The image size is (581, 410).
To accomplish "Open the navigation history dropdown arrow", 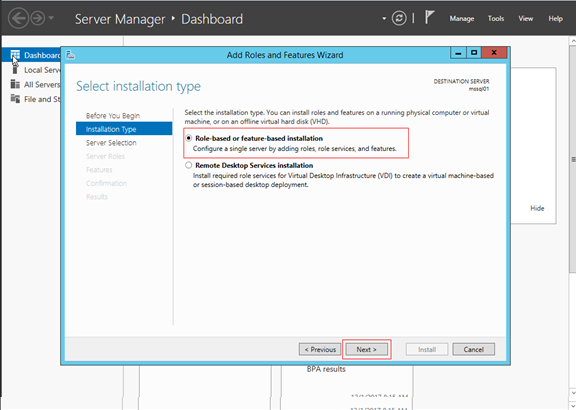I will click(x=51, y=18).
